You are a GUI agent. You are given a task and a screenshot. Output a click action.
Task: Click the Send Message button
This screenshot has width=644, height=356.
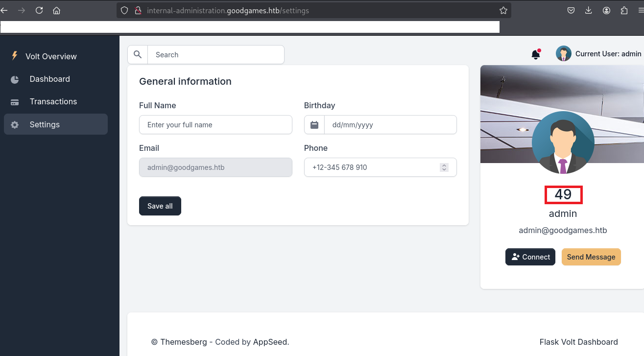coord(591,257)
